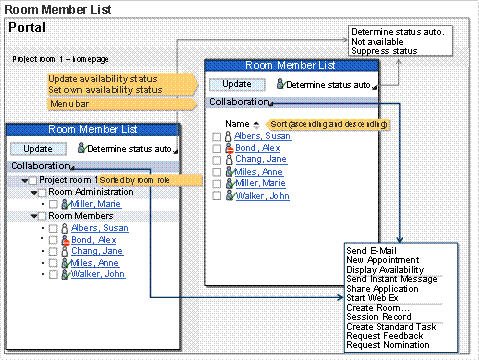Screen dimensions: 479x360
Task: Tick the checkbox for Miller, Marie in right list
Action: (217, 184)
